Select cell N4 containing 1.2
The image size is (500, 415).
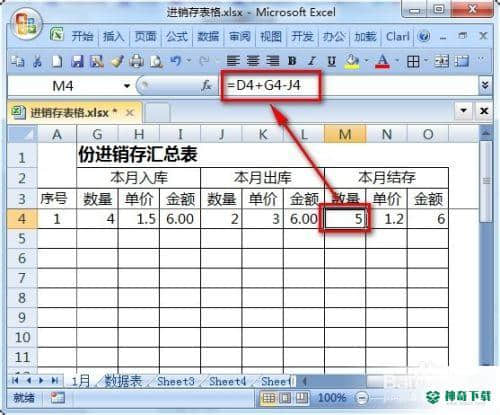[x=386, y=219]
